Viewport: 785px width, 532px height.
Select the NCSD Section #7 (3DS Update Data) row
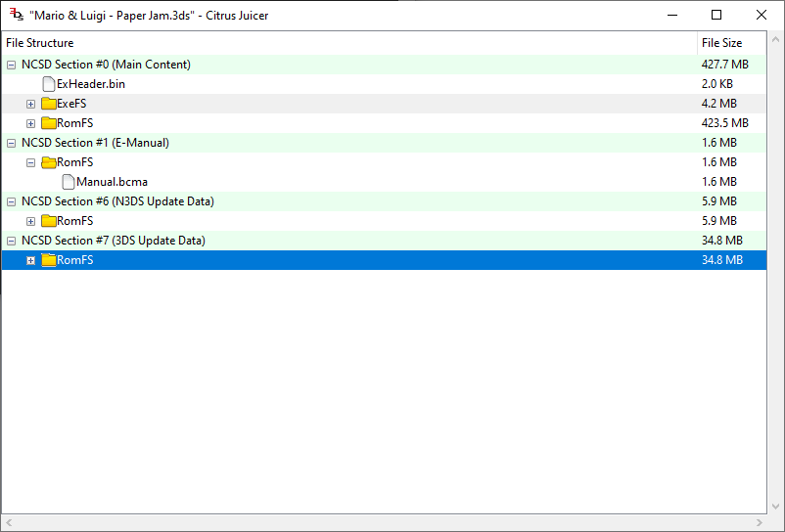click(113, 241)
